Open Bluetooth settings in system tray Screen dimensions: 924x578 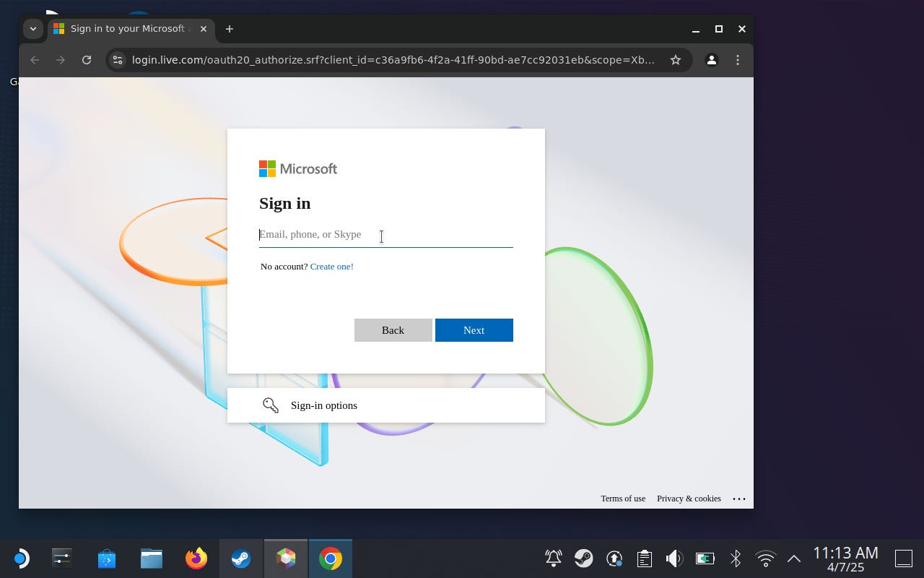coord(735,558)
